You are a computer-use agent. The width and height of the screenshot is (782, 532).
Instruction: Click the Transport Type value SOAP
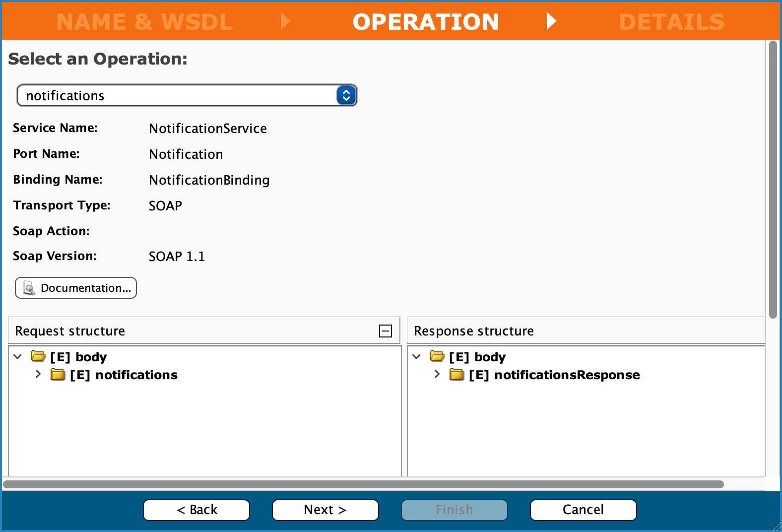click(x=166, y=206)
